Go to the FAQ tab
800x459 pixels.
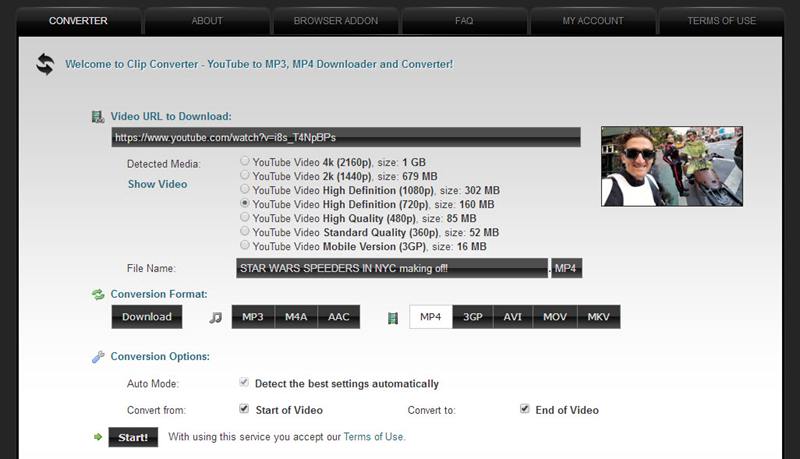click(464, 21)
